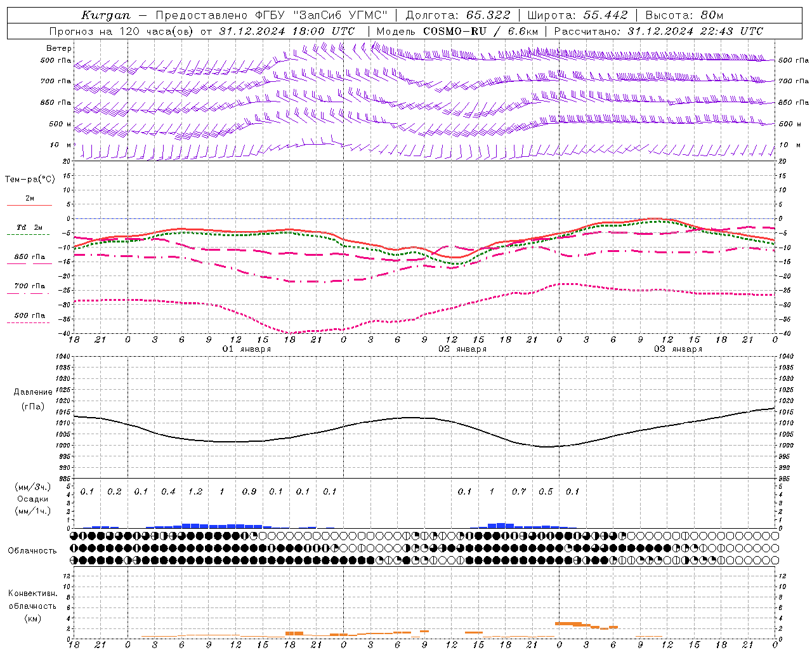Click the station name "Kurgan" in header

pyautogui.click(x=106, y=15)
